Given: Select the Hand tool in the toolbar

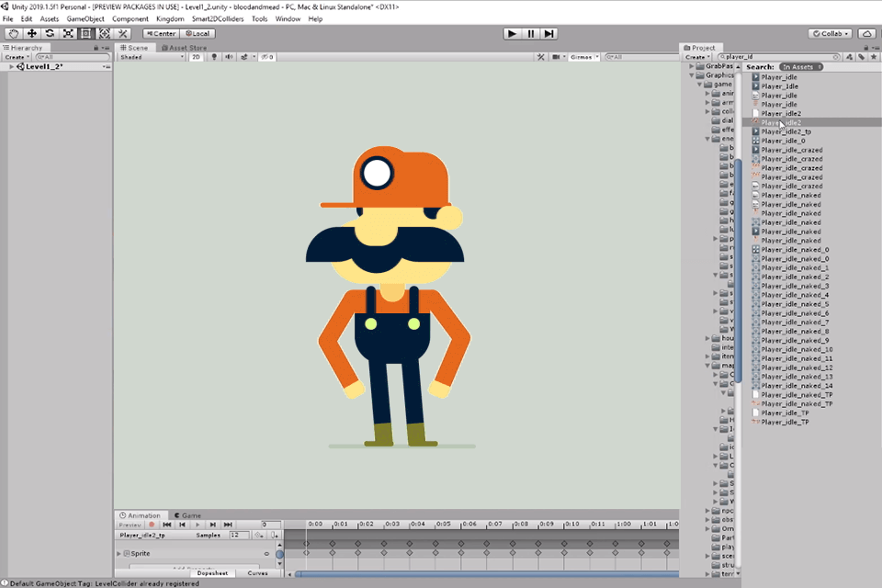Looking at the screenshot, I should [13, 33].
